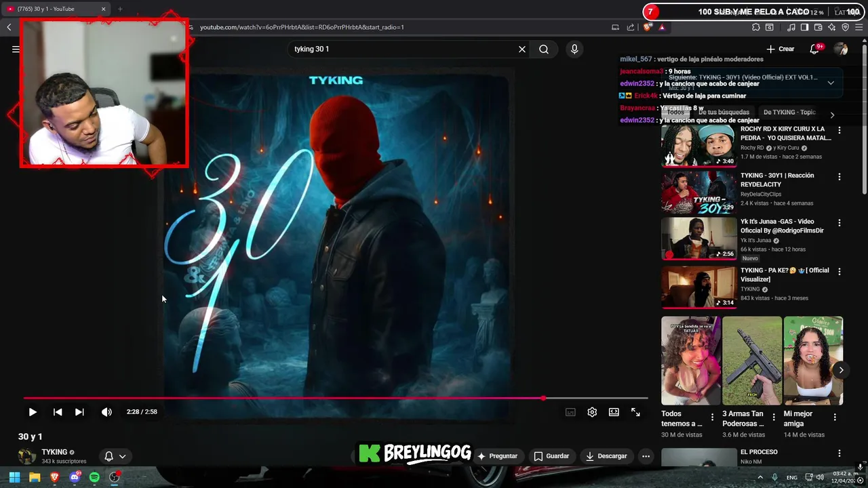Open options for the ROCHY RD X KIRY CURU video
This screenshot has height=488, width=868.
[840, 130]
